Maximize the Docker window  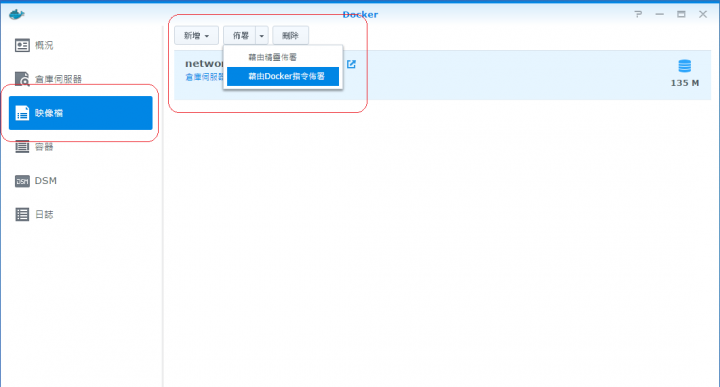pyautogui.click(x=681, y=14)
